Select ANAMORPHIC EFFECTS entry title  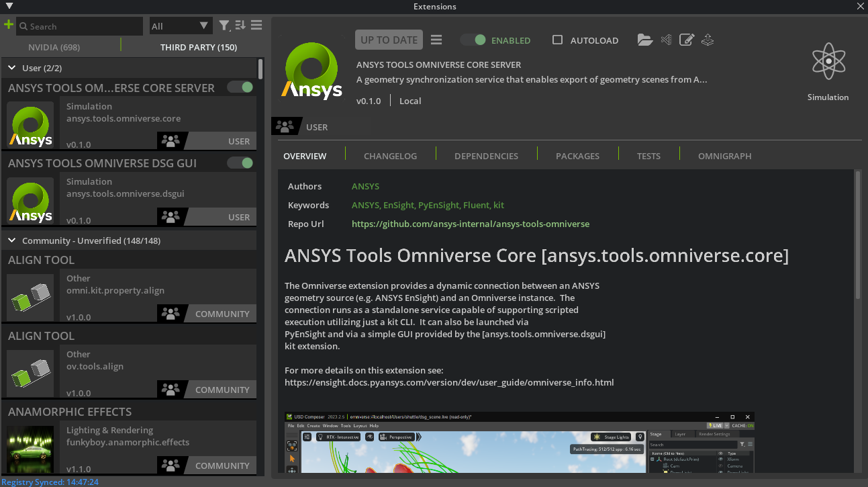[x=70, y=412]
